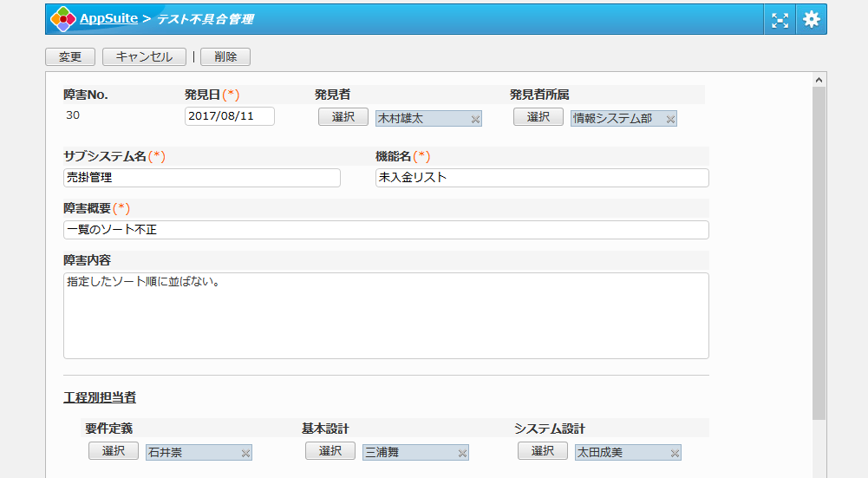Viewport: 868px width, 478px height.
Task: Click the AppSuite colorful logo icon
Action: [63, 19]
